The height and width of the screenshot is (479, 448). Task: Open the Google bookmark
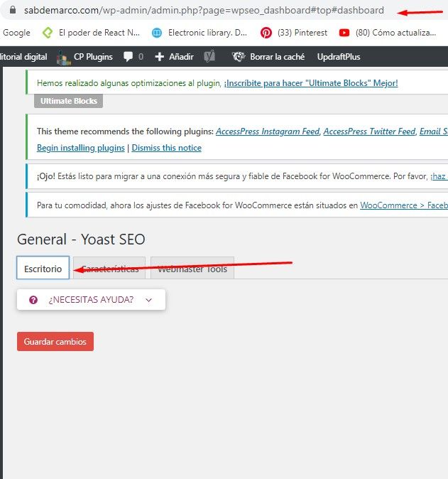(x=16, y=33)
